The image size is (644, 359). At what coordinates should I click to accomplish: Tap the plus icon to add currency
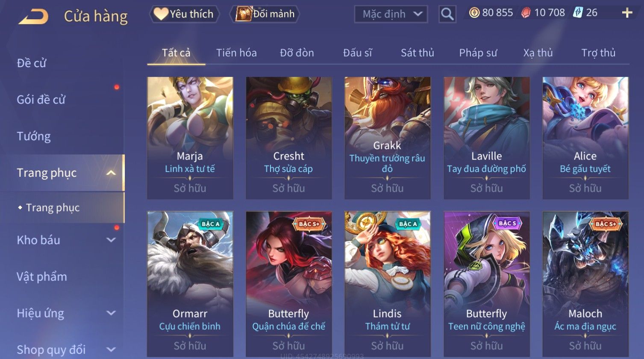pos(627,13)
